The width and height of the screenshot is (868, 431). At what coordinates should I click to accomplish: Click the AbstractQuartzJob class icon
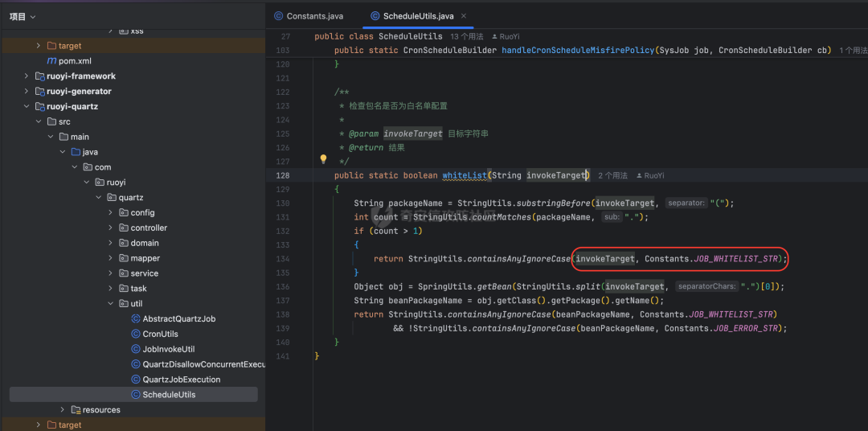(135, 318)
